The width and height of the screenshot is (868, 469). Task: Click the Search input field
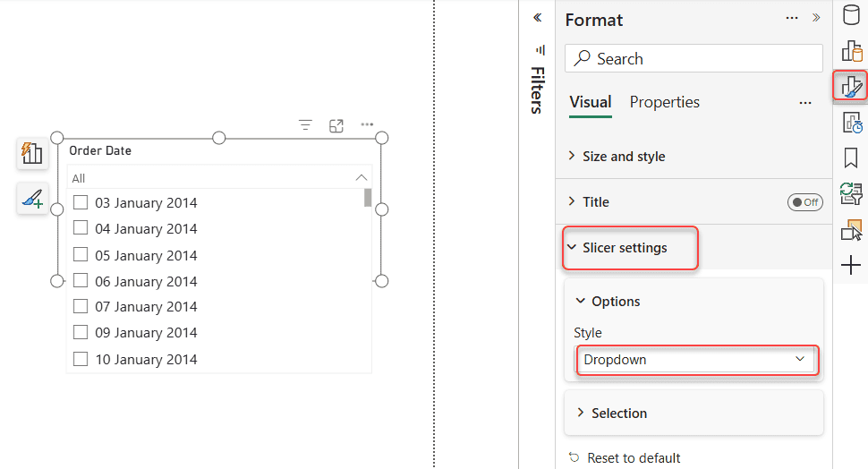[694, 58]
